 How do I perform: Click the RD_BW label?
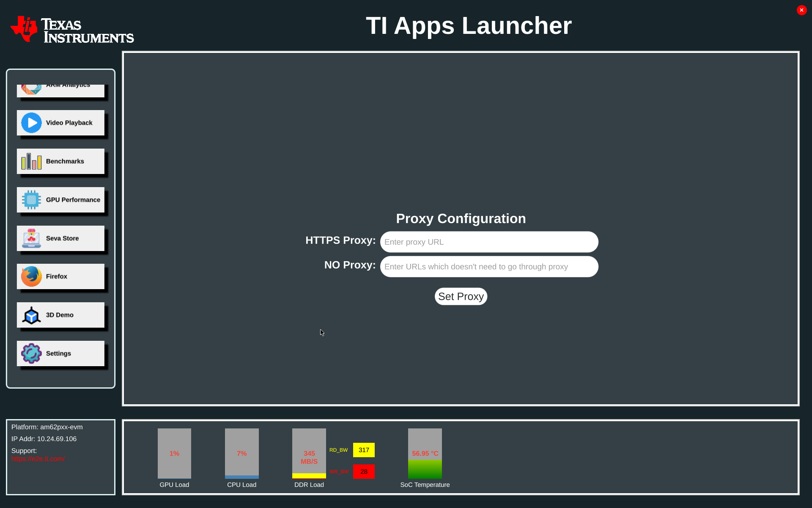[x=338, y=450]
